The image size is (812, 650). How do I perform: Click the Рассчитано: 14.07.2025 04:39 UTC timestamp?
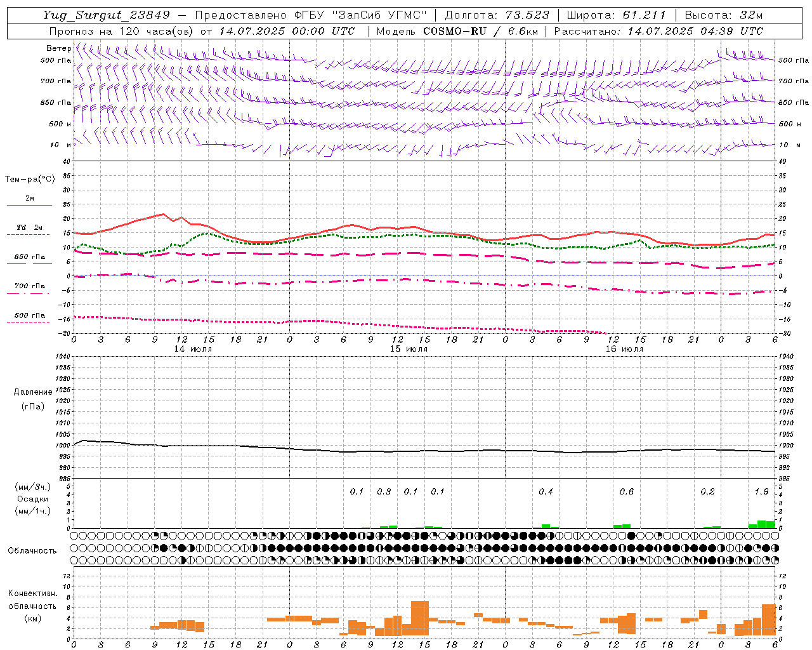click(658, 31)
